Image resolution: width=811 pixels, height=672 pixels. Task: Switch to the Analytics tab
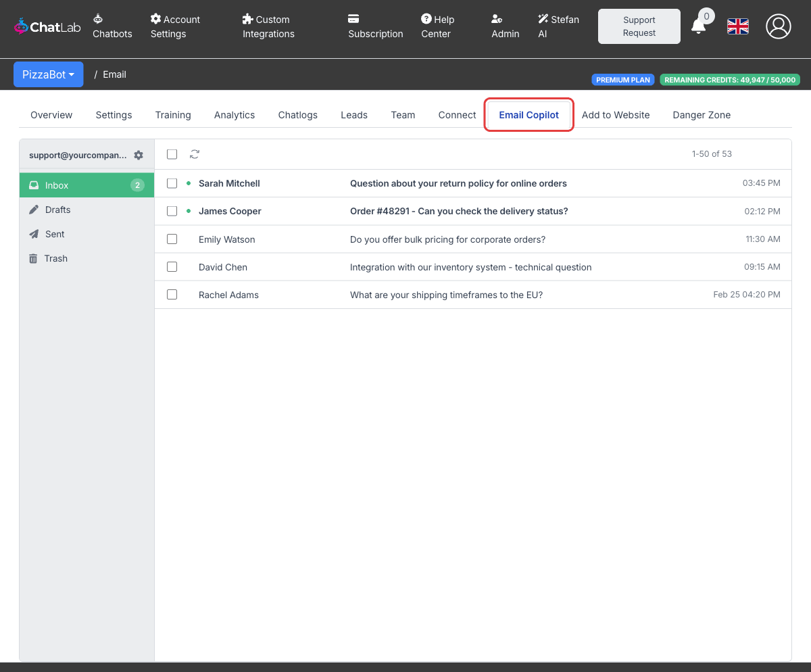235,115
